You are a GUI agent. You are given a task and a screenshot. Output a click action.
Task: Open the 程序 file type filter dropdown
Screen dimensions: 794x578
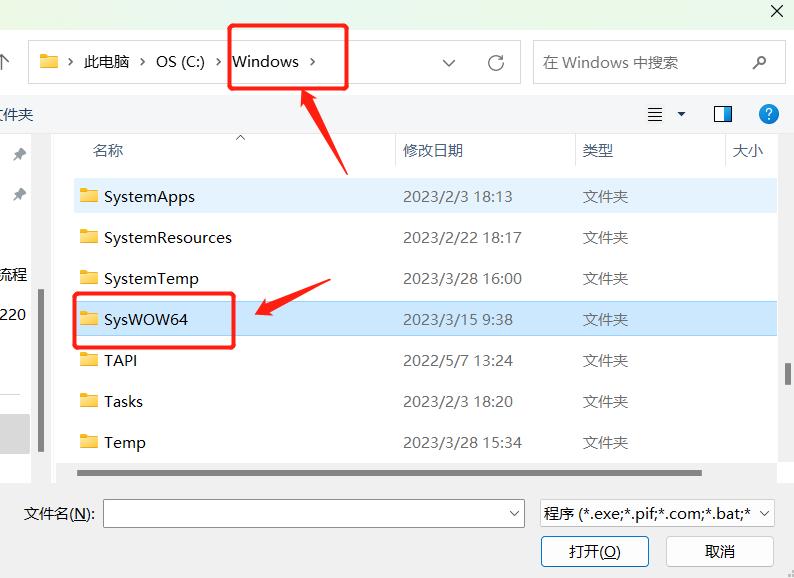tap(657, 514)
